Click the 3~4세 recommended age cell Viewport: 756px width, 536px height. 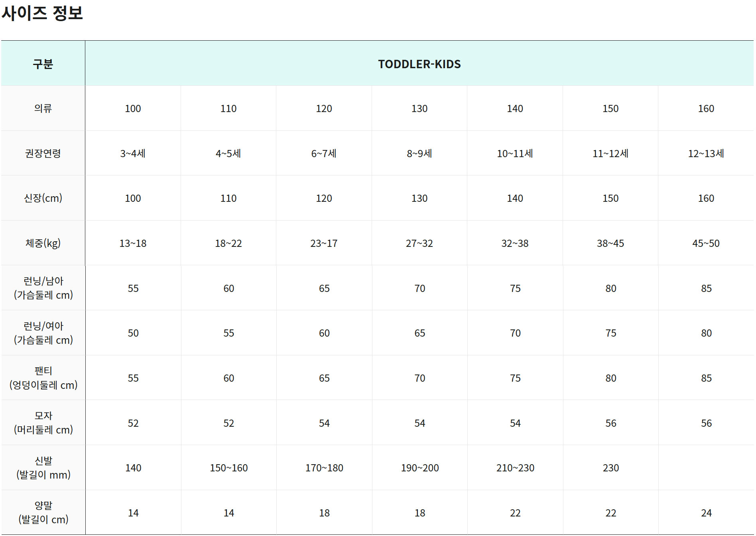[133, 154]
